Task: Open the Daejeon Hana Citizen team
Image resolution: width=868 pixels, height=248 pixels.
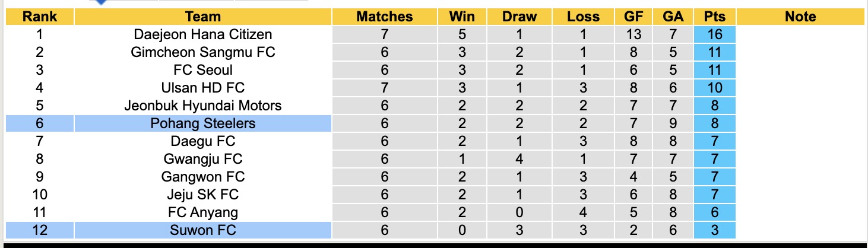Action: 202,34
